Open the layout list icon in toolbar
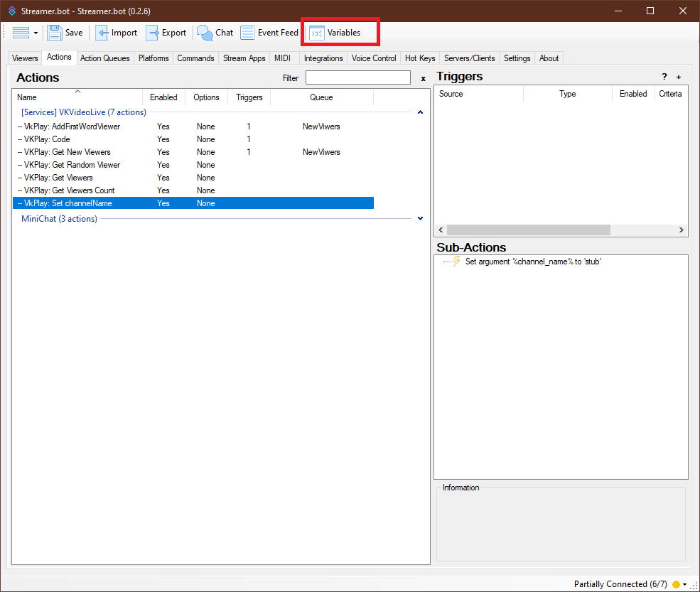The width and height of the screenshot is (700, 592). [21, 33]
